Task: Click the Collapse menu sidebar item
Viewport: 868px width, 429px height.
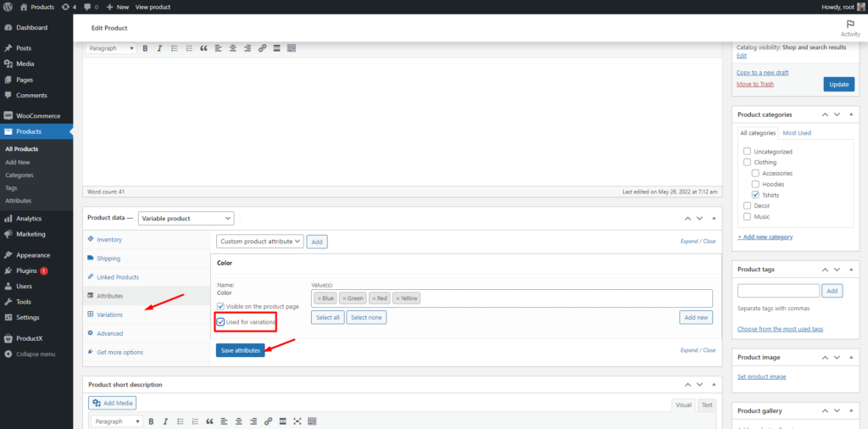Action: click(30, 354)
